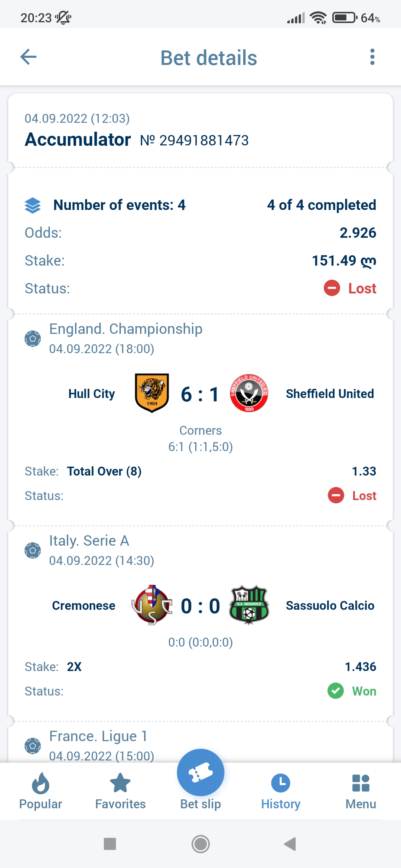The height and width of the screenshot is (868, 401).
Task: Tap the red Lost status icon for Hull City
Action: click(336, 496)
